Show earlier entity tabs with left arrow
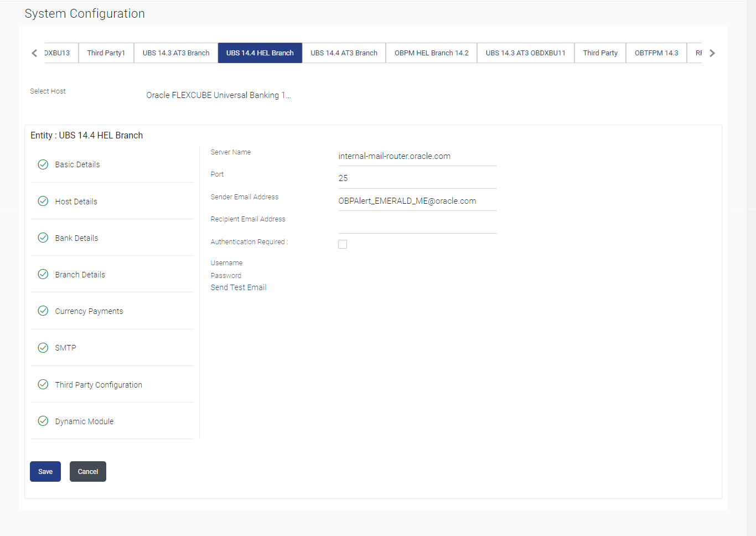 [x=34, y=53]
